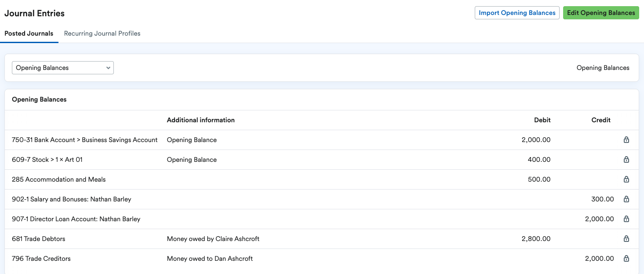Select '681 Trade Debtors' entry
The width and height of the screenshot is (644, 274).
point(39,239)
